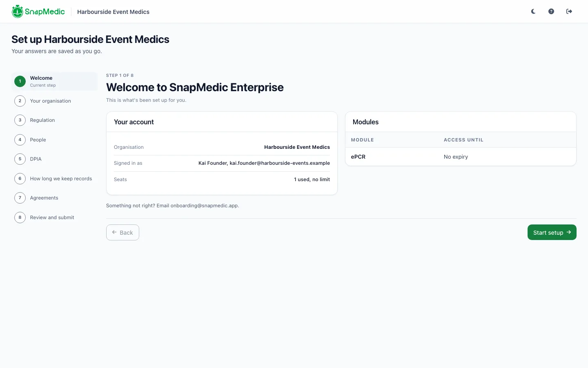Go to the Agreements step
The image size is (588, 368).
tap(55, 198)
